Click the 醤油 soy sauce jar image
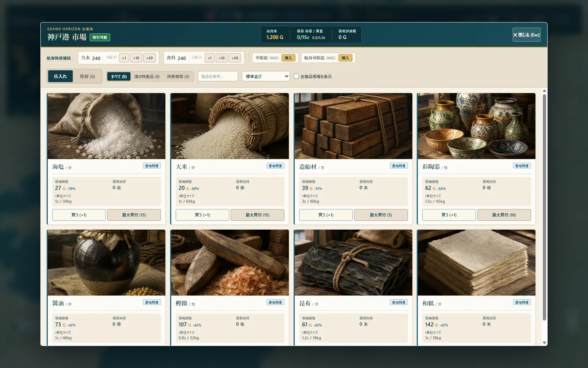Image resolution: width=588 pixels, height=368 pixels. 106,262
